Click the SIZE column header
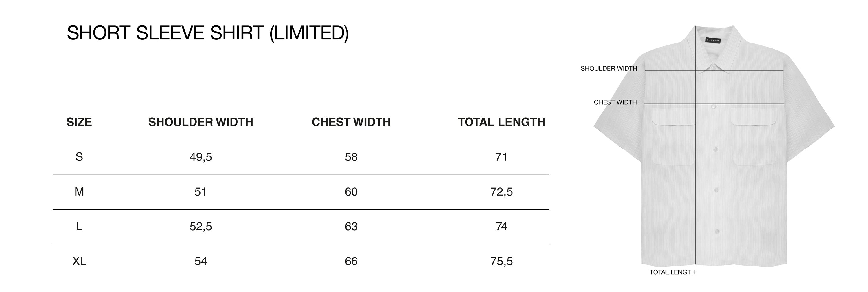The image size is (868, 292). pyautogui.click(x=79, y=122)
